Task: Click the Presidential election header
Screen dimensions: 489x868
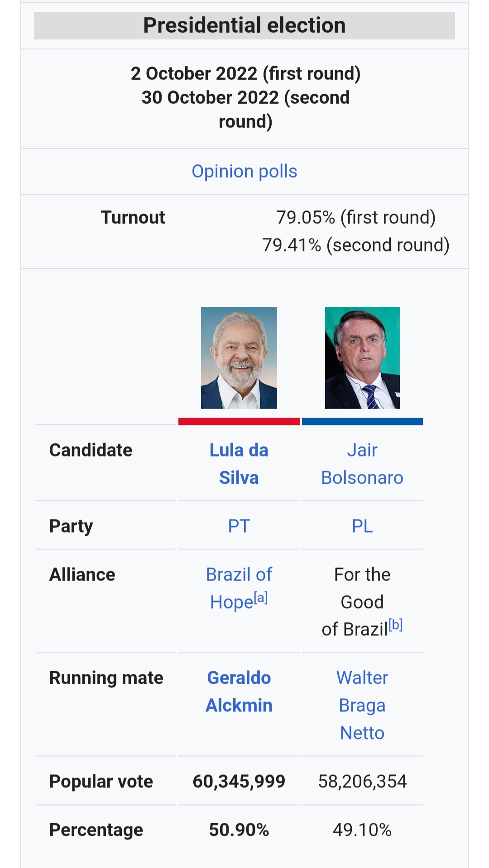Action: (244, 25)
